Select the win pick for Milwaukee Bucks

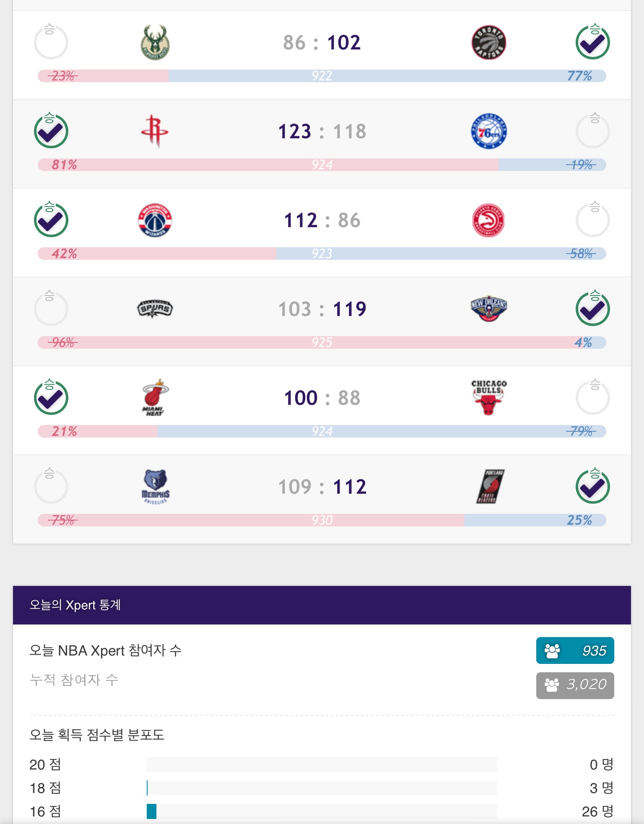click(51, 42)
